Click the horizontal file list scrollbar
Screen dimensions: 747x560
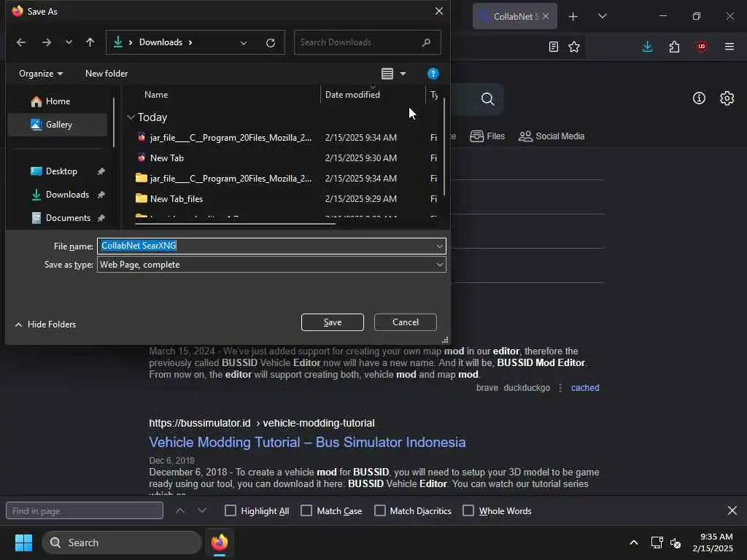(x=236, y=223)
